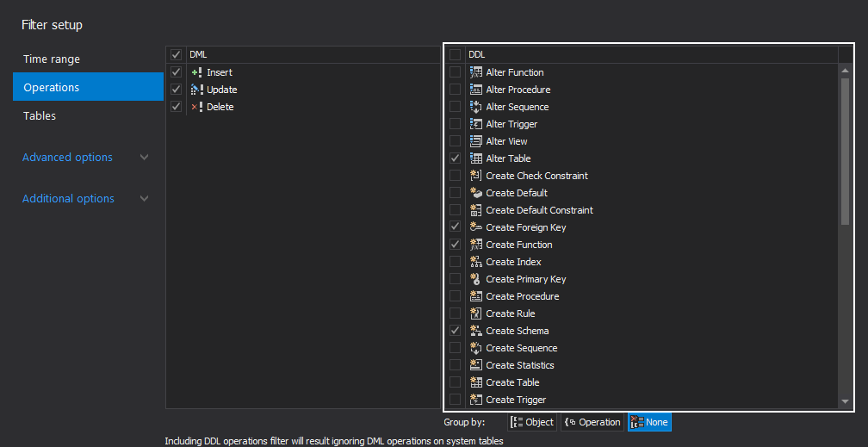Click the Alter Trigger icon

pyautogui.click(x=475, y=124)
